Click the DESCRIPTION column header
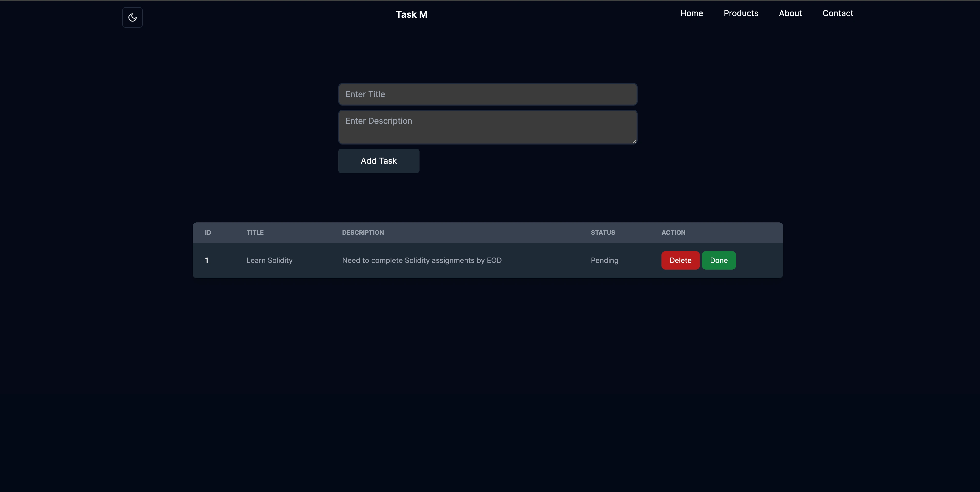The height and width of the screenshot is (492, 980). coord(363,232)
